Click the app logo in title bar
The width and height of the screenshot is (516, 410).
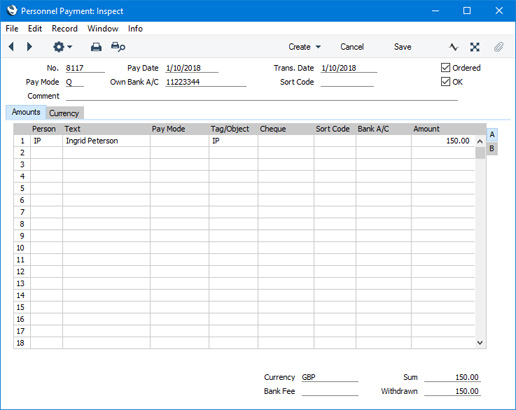pyautogui.click(x=12, y=11)
